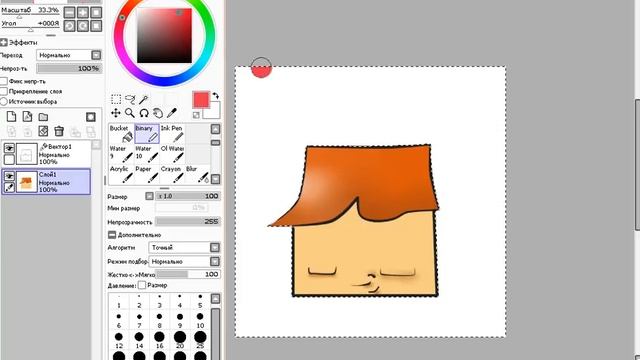The height and width of the screenshot is (360, 640).
Task: Swap foreground and background colors arrow
Action: [216, 96]
